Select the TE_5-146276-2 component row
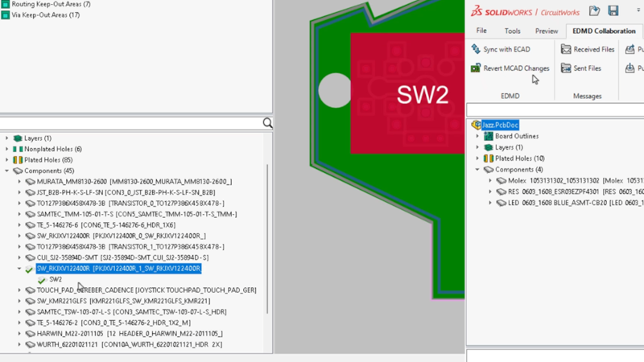Viewport: 644px width, 362px height. (x=114, y=323)
